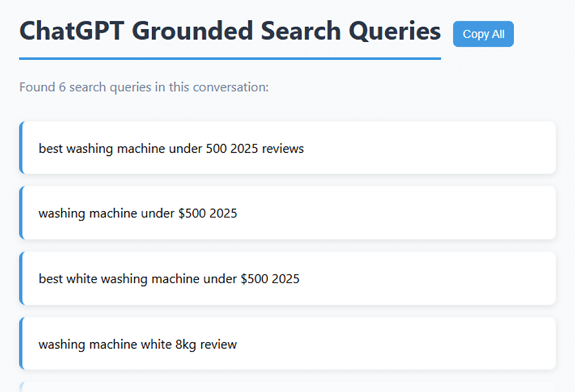Click the "ChatGPT Grounded Search Queries" heading
The width and height of the screenshot is (575, 392).
(230, 31)
